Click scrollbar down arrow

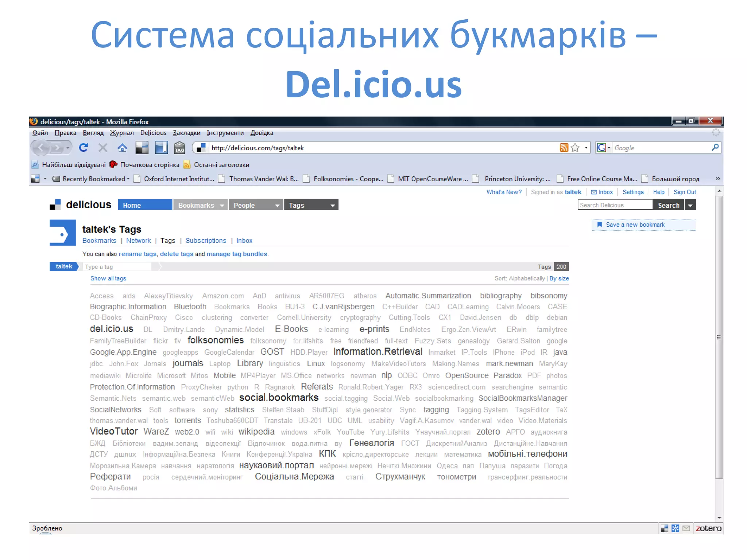[x=719, y=518]
